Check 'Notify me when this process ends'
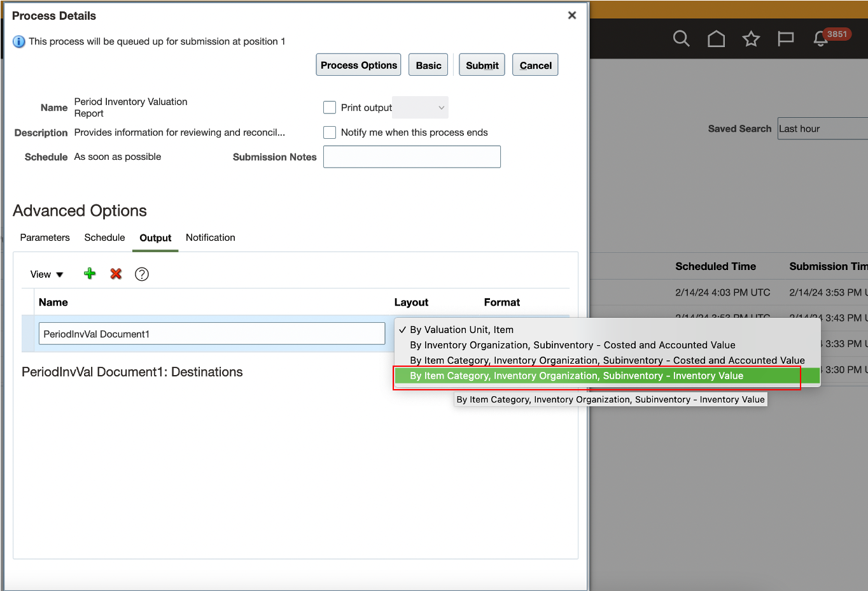 click(x=330, y=132)
